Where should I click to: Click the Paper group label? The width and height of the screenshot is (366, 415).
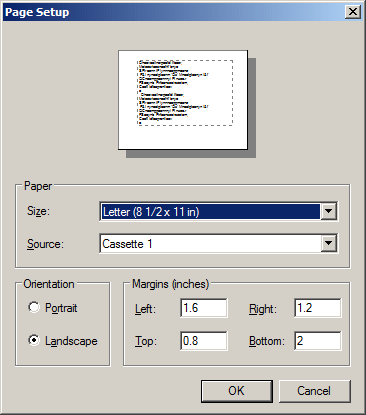tap(38, 186)
